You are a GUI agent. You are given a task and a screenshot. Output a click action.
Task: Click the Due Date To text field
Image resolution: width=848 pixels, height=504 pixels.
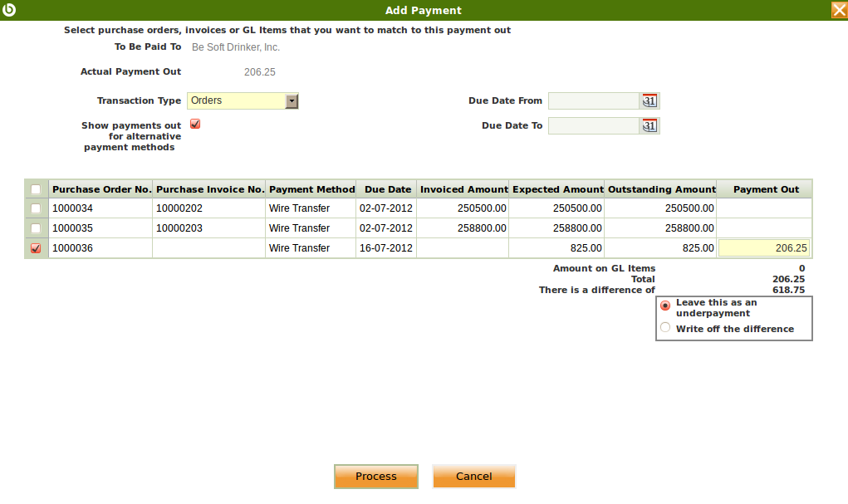[593, 126]
